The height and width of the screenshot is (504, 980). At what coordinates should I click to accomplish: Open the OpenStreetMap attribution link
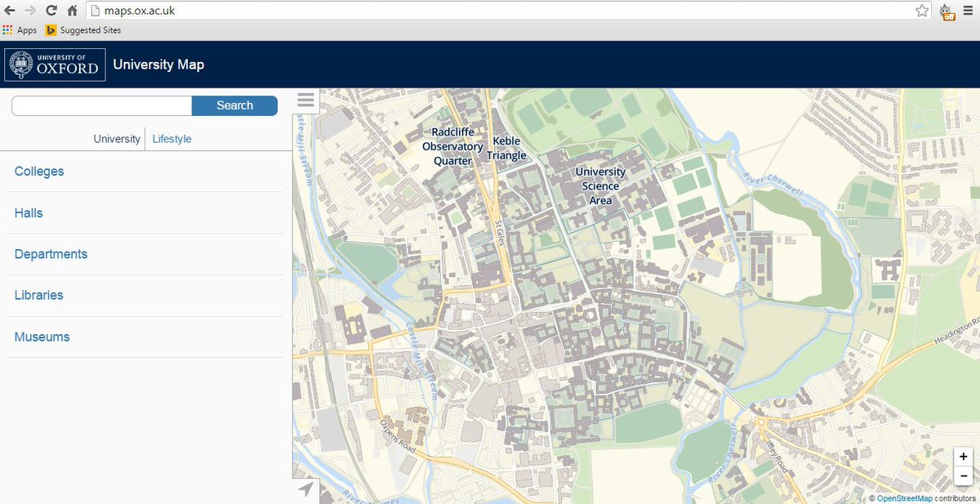click(x=905, y=497)
